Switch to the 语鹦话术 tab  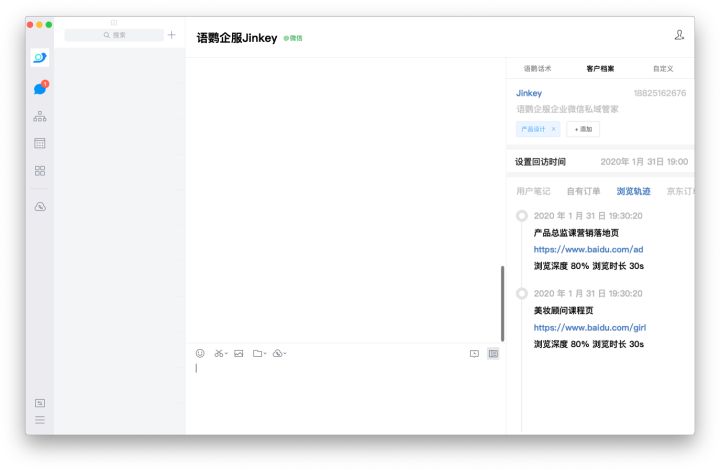pos(537,69)
